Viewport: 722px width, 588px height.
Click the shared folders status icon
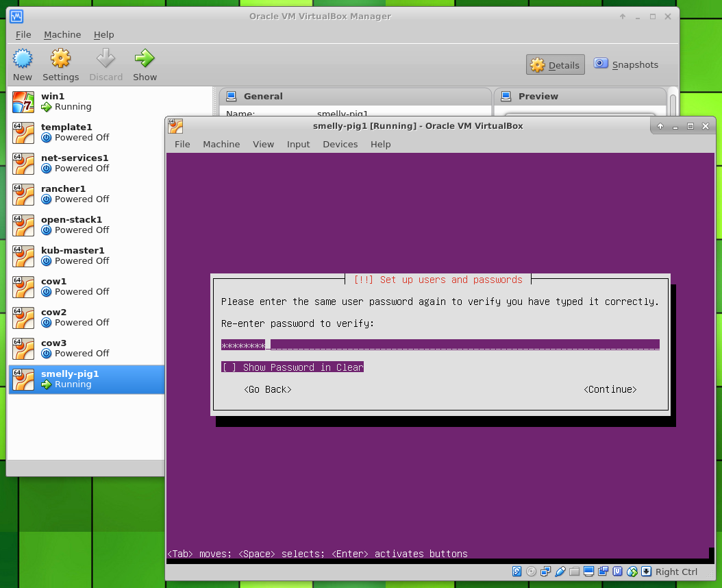574,572
